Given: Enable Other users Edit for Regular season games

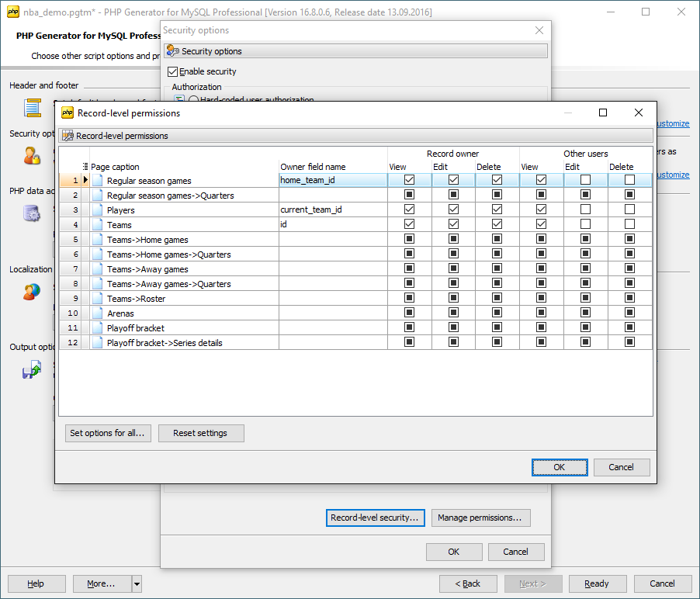Looking at the screenshot, I should 585,180.
